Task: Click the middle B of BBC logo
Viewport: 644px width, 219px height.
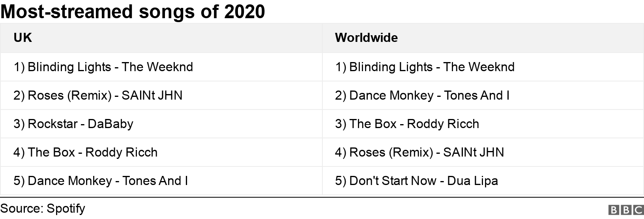Action: (626, 210)
